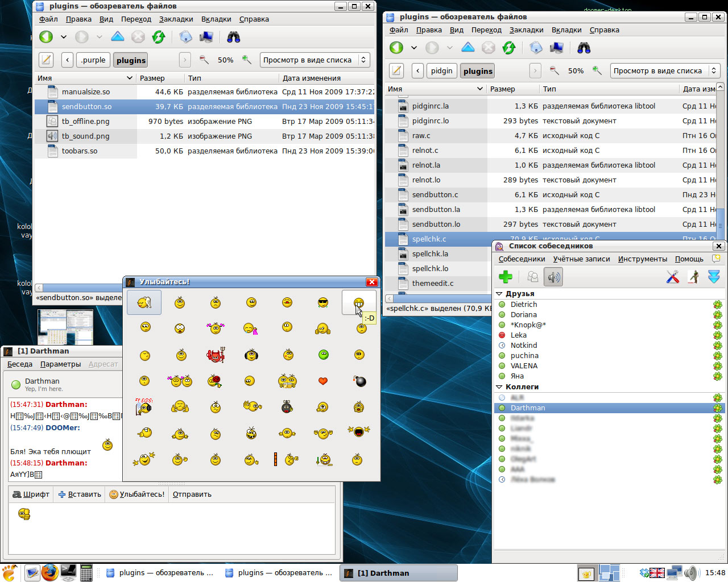Toggle location edit pencil in right browser
This screenshot has height=582, width=728.
[x=396, y=70]
